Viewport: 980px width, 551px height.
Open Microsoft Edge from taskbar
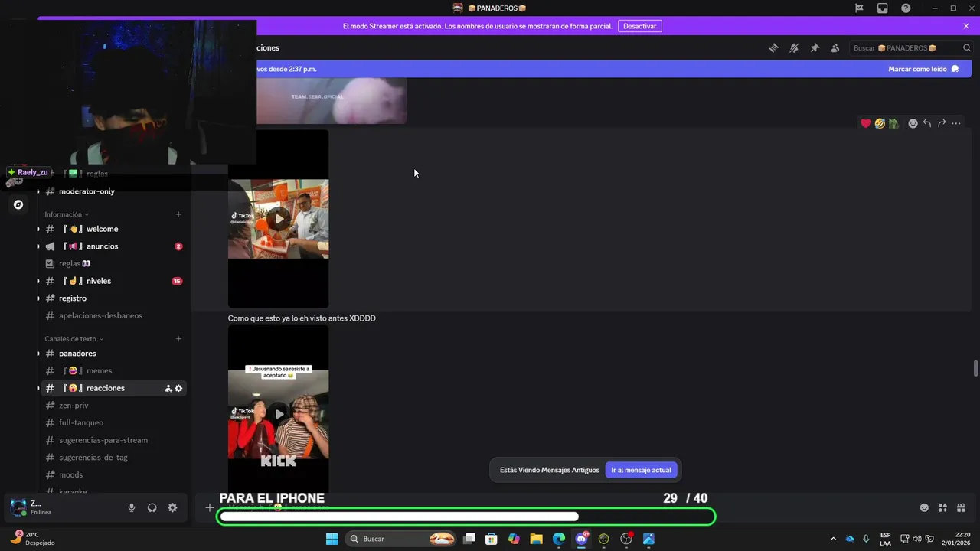[x=559, y=539]
